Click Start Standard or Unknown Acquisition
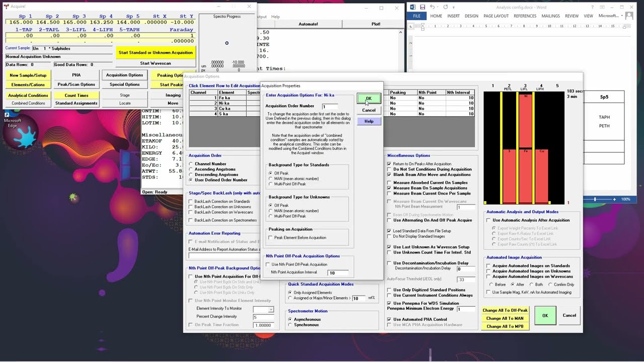 tap(155, 53)
